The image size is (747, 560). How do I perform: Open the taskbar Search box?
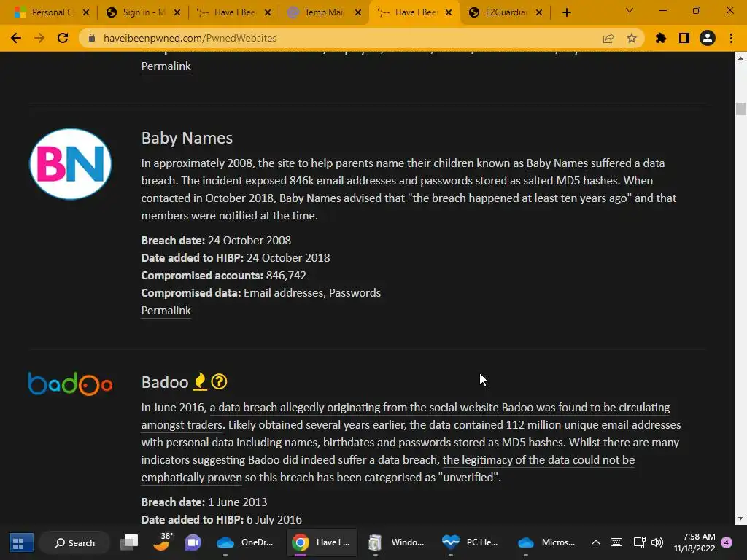(75, 542)
